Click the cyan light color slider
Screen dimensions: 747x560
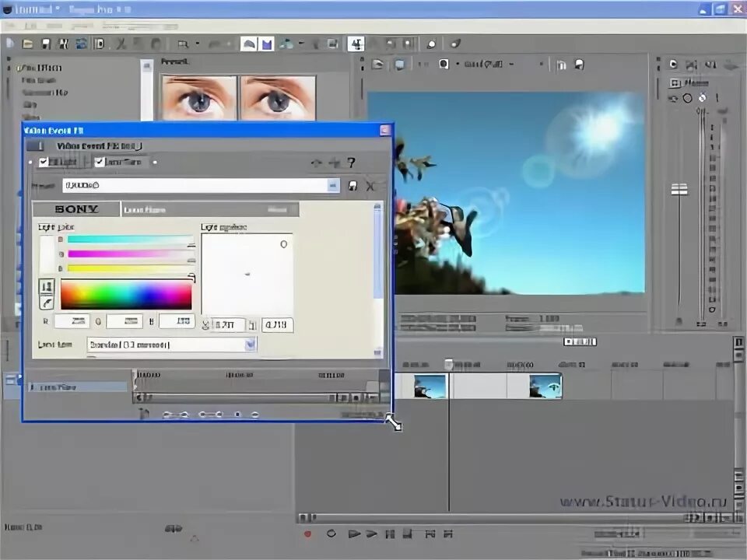click(131, 240)
